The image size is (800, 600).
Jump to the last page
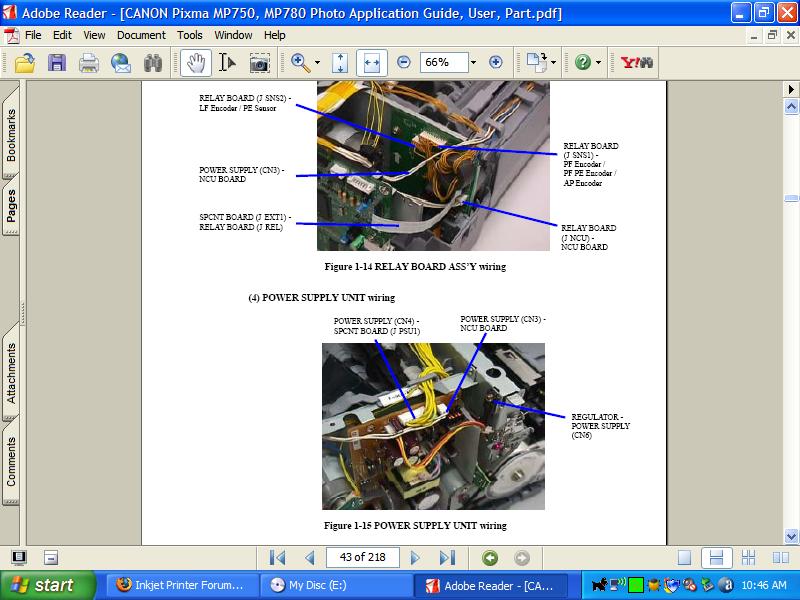click(447, 558)
